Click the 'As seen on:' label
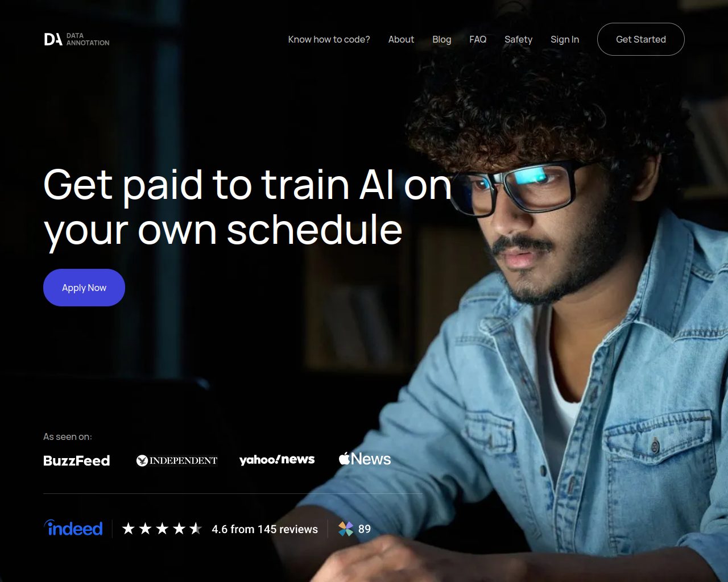Image resolution: width=728 pixels, height=582 pixels. pyautogui.click(x=68, y=436)
